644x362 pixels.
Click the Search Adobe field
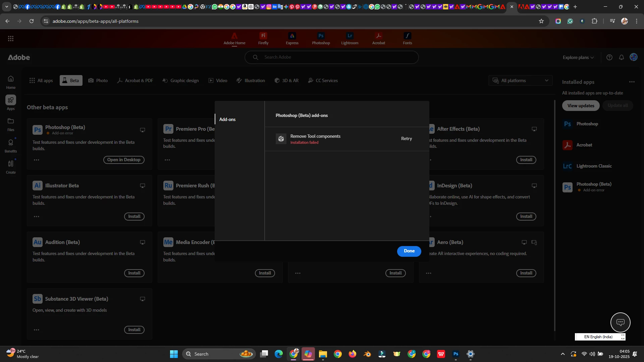331,57
